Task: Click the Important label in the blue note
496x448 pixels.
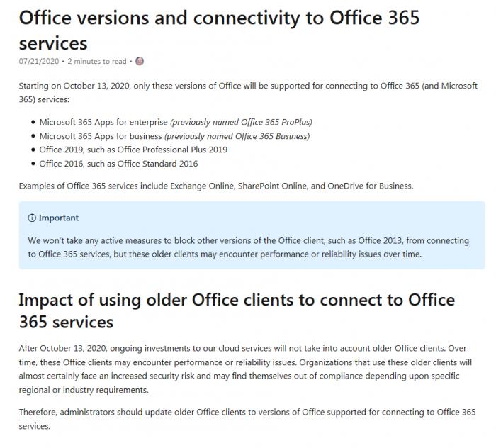Action: [59, 218]
